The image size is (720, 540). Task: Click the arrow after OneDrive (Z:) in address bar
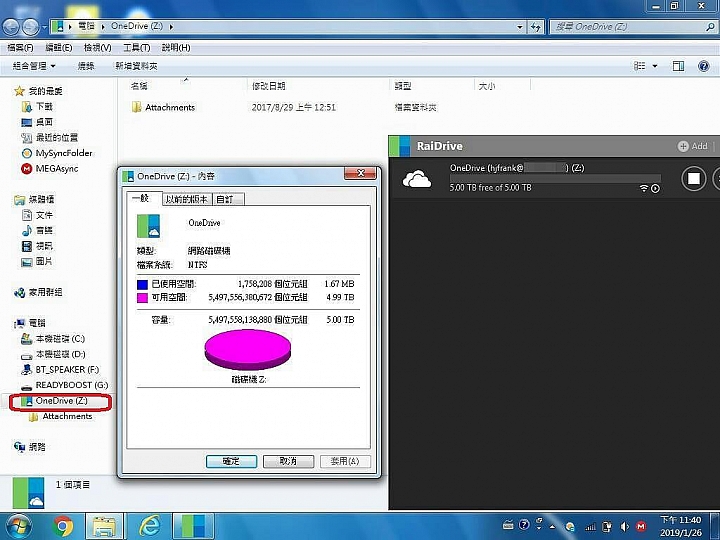(171, 27)
